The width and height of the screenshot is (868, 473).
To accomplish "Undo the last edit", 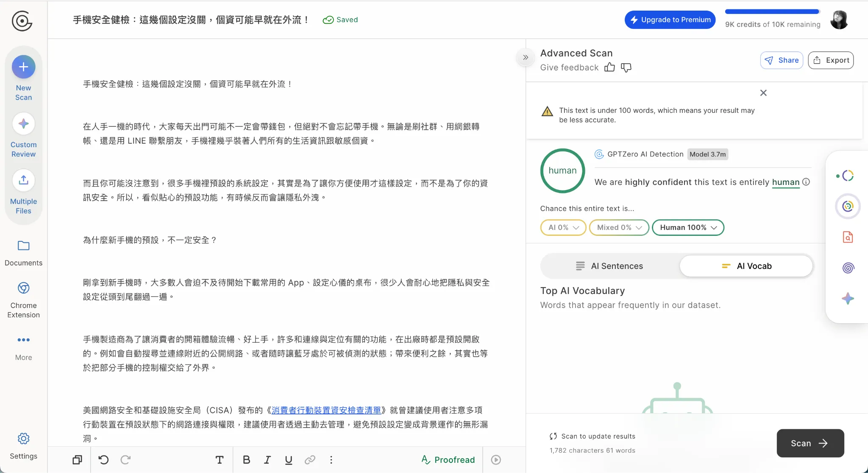I will (x=103, y=460).
